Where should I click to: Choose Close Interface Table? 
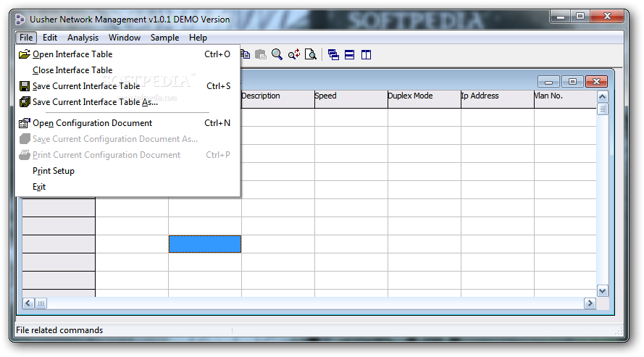tap(127, 70)
